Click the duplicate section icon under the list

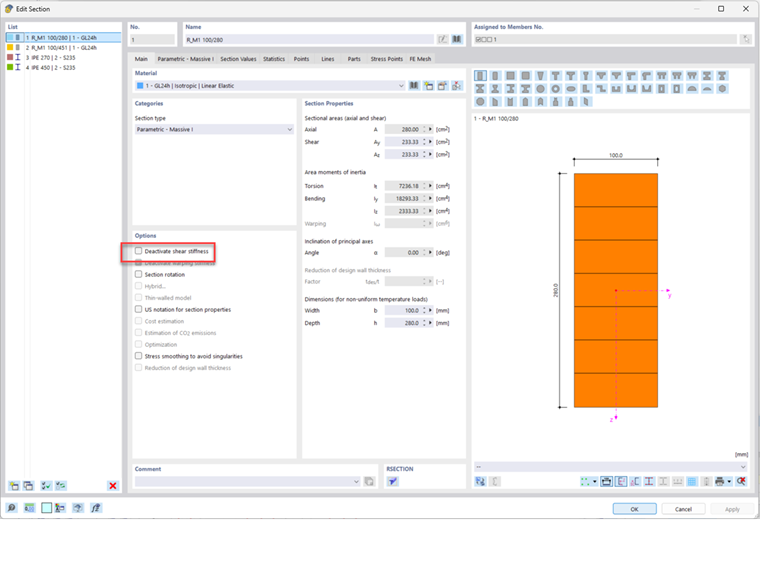coord(29,486)
